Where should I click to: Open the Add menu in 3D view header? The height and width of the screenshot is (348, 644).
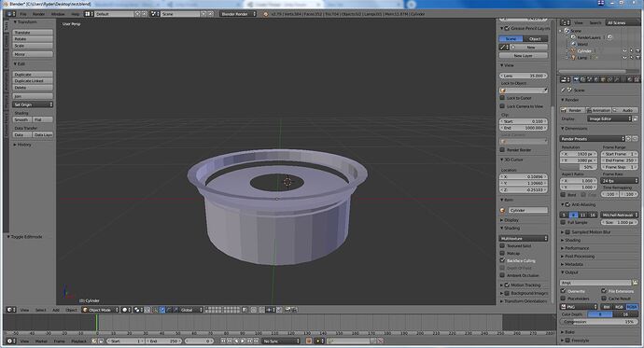pos(56,310)
